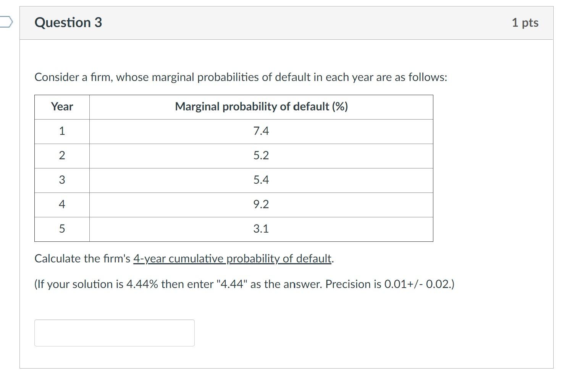Click the table cell containing 9.2
Screen dimensions: 588x377
click(x=262, y=205)
